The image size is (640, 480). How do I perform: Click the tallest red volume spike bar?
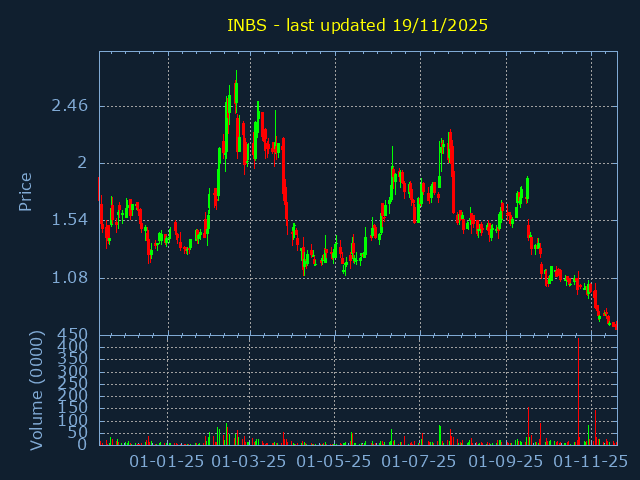point(578,390)
